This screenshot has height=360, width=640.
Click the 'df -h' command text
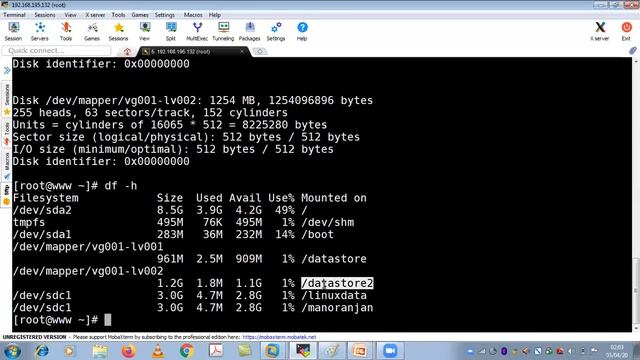tap(121, 186)
